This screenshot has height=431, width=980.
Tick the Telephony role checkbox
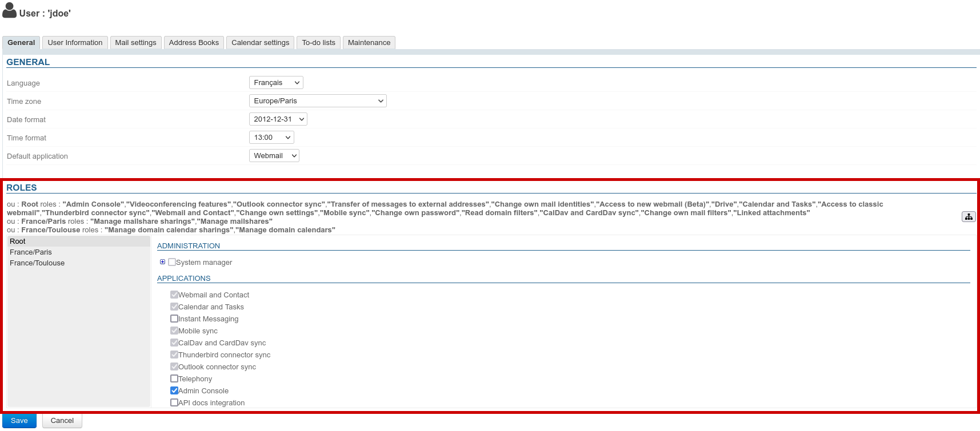click(x=174, y=378)
